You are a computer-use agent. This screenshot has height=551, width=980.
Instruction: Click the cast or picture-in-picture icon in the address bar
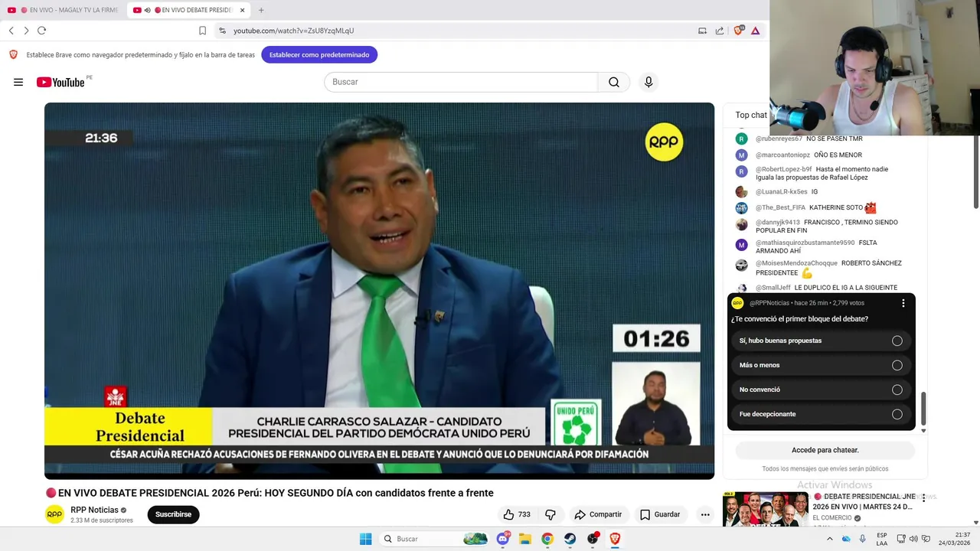coord(702,31)
